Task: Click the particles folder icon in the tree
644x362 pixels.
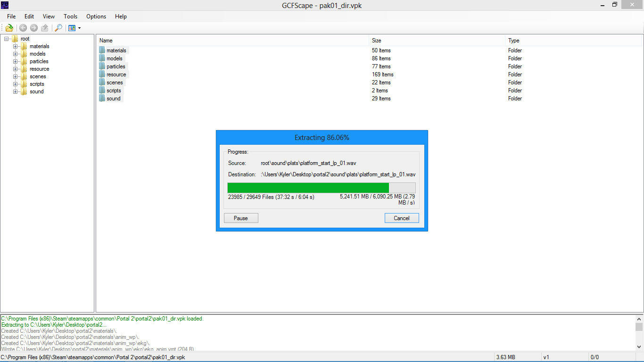Action: point(24,61)
